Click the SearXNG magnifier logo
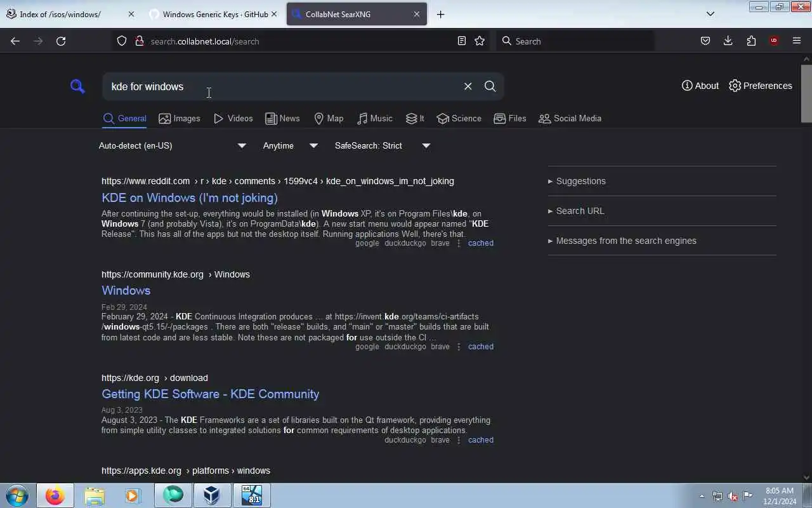This screenshot has width=812, height=508. click(x=77, y=86)
